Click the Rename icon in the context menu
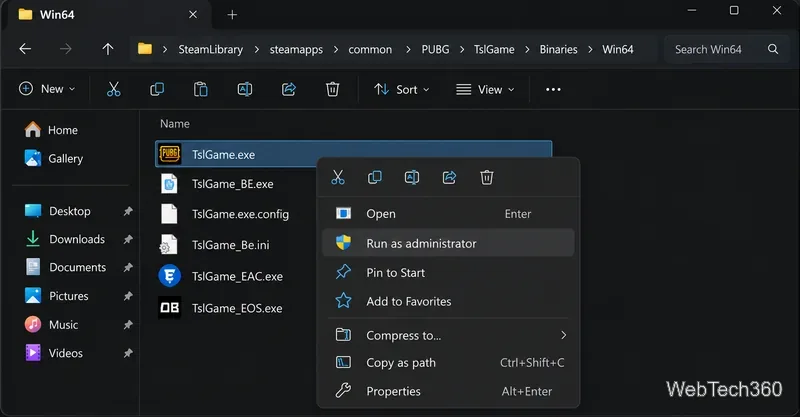800x417 pixels. click(412, 177)
